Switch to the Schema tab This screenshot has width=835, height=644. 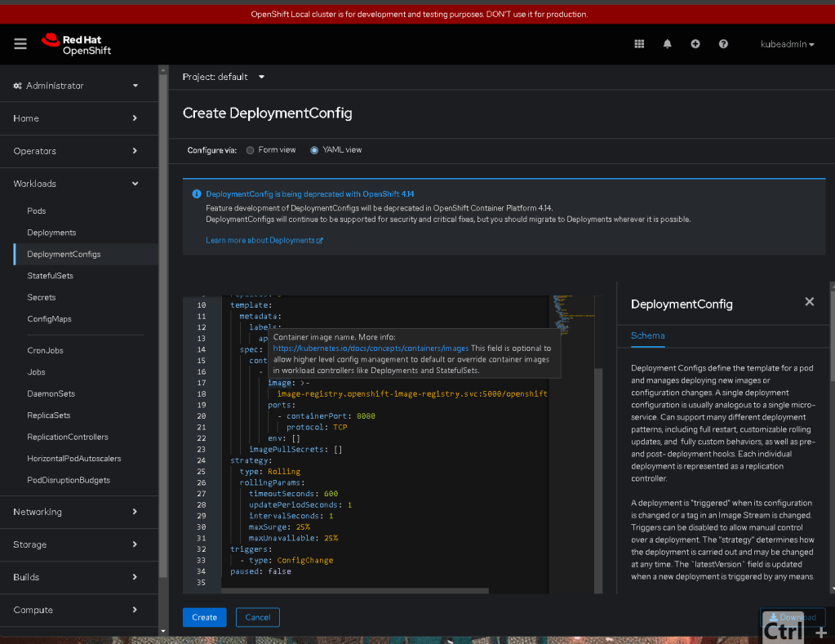(647, 335)
